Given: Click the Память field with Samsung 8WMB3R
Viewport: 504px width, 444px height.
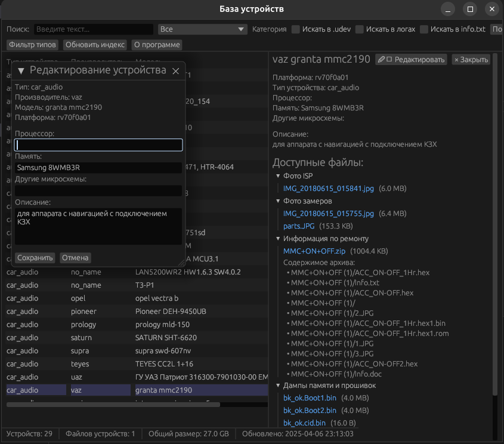Looking at the screenshot, I should 98,168.
